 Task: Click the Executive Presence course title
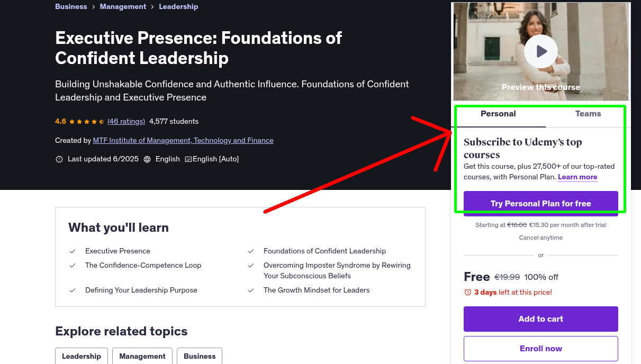tap(198, 48)
